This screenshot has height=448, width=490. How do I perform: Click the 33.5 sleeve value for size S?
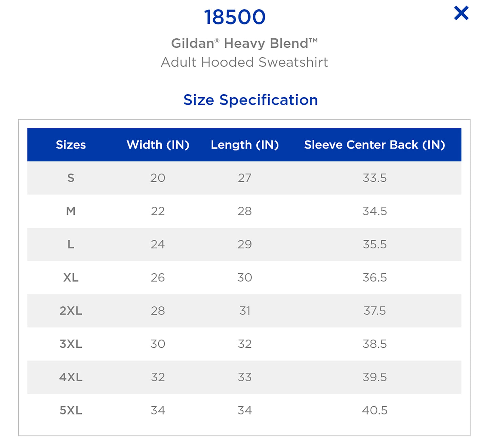click(374, 178)
